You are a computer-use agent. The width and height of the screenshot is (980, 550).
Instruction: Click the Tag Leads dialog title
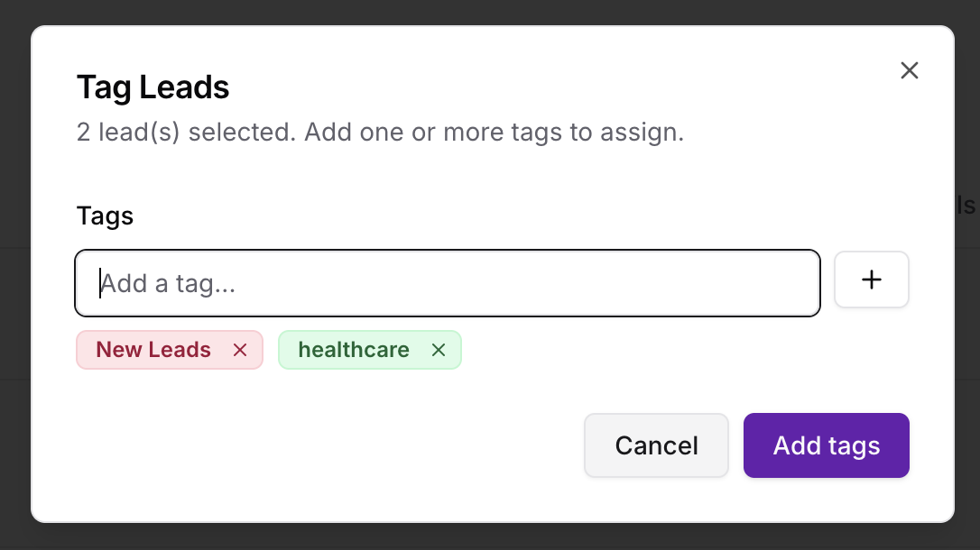(152, 87)
